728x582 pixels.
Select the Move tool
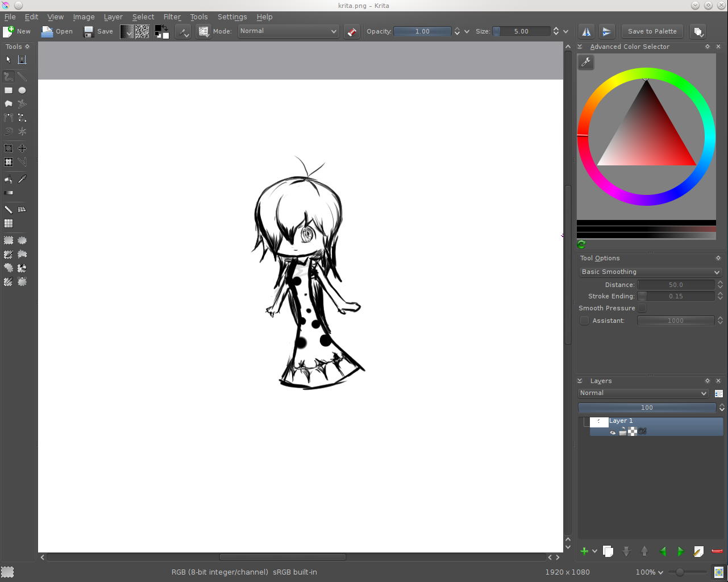tap(22, 148)
